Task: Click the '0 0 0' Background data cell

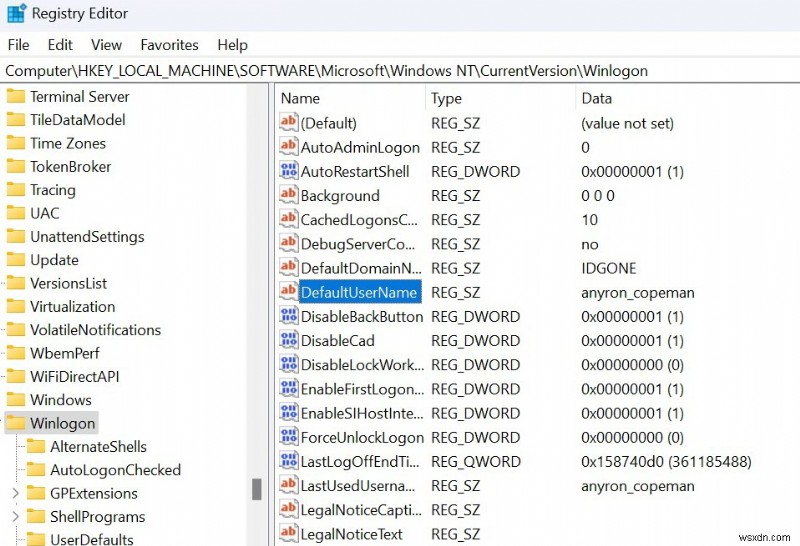Action: coord(598,196)
